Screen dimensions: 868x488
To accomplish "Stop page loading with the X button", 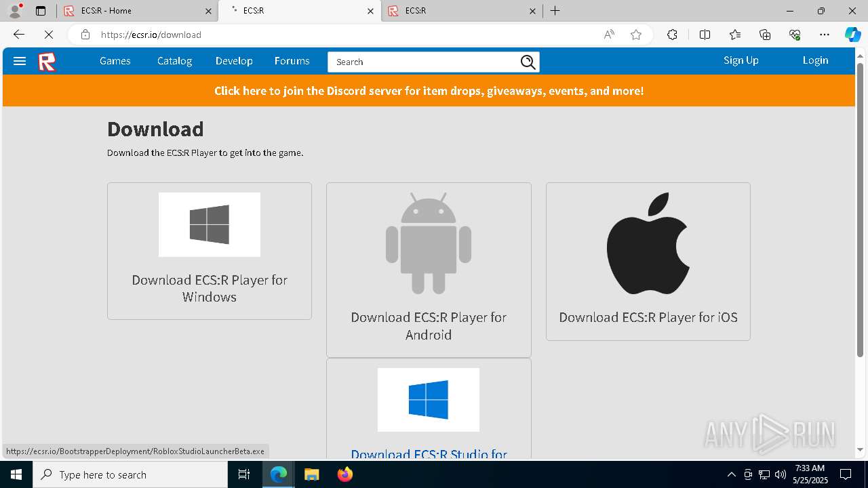I will pos(49,35).
